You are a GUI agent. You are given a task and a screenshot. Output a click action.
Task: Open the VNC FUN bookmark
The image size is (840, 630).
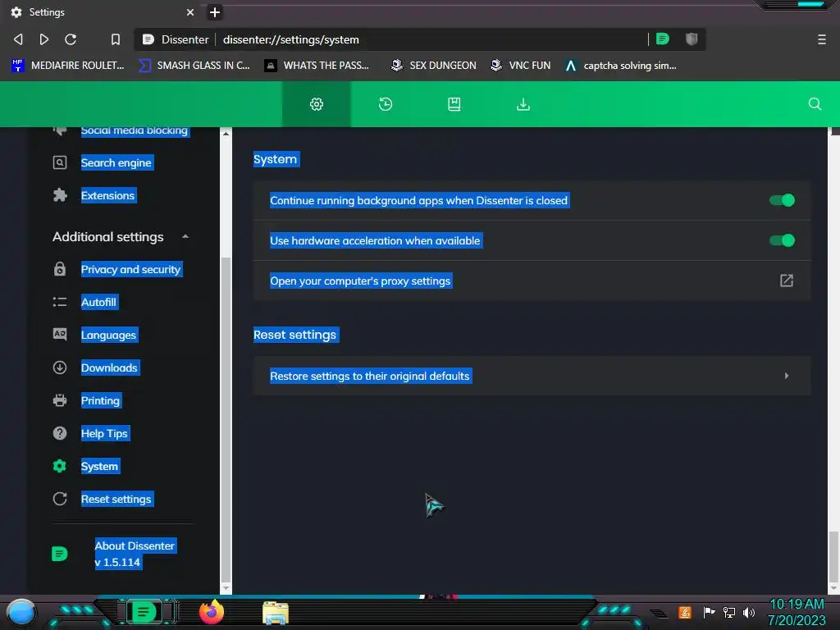(521, 66)
